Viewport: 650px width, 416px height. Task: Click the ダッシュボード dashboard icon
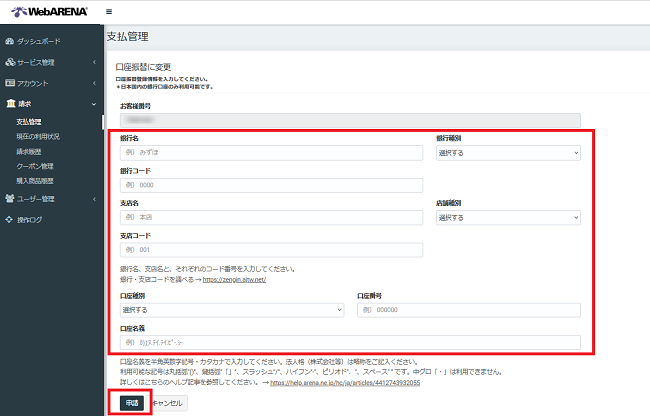click(10, 41)
